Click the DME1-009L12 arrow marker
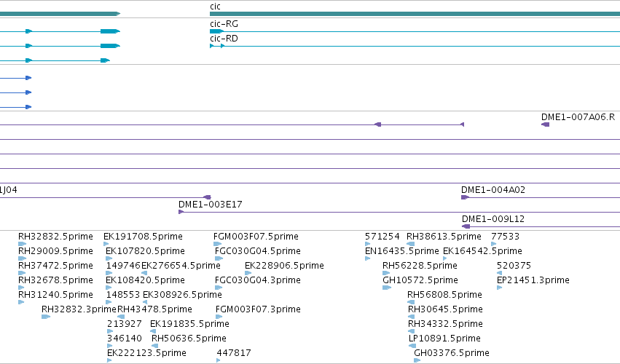 click(466, 226)
